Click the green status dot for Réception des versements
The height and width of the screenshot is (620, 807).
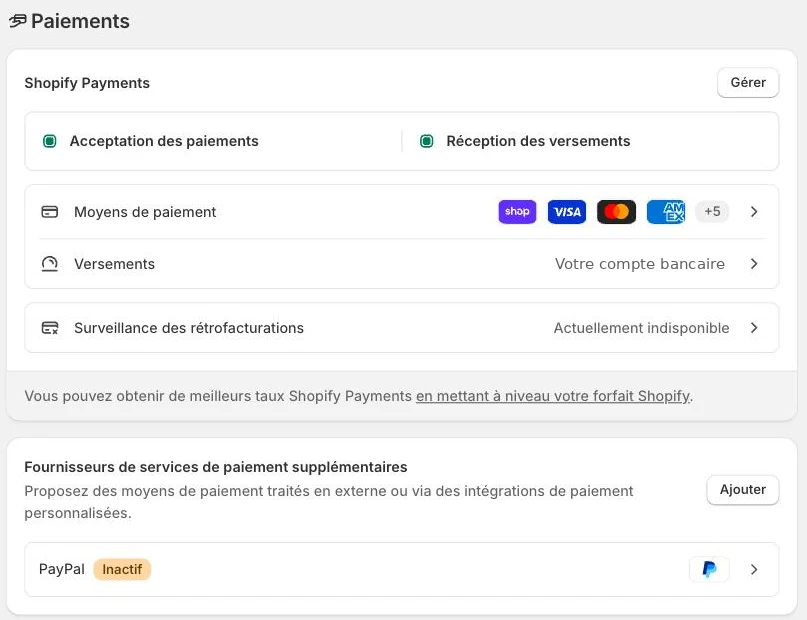[x=427, y=141]
